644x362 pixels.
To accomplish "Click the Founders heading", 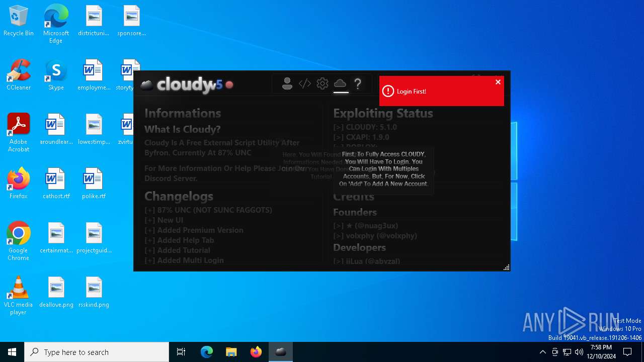I will (355, 212).
